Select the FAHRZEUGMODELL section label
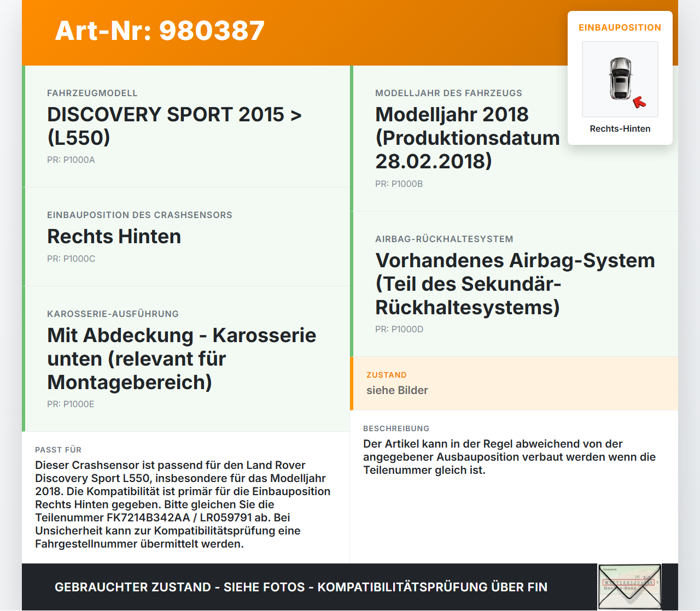This screenshot has width=700, height=611. [92, 93]
